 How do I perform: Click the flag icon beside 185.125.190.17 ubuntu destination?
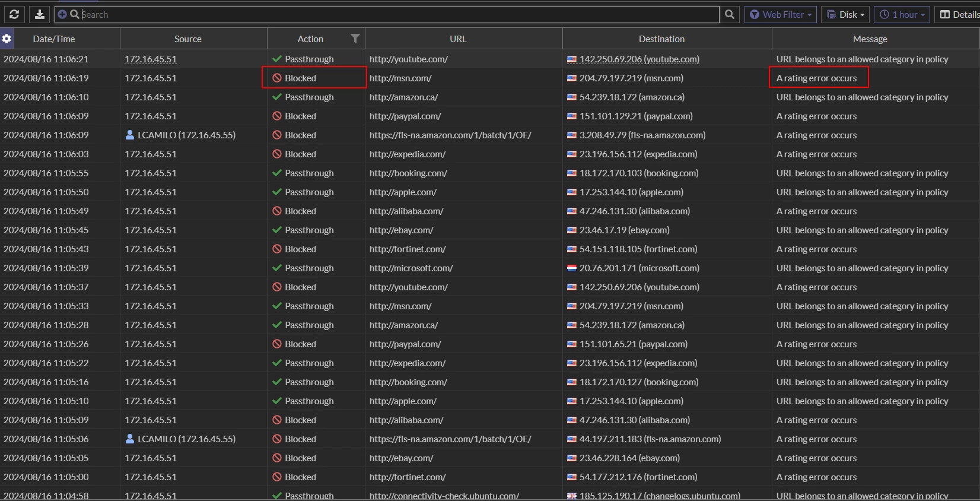point(572,496)
